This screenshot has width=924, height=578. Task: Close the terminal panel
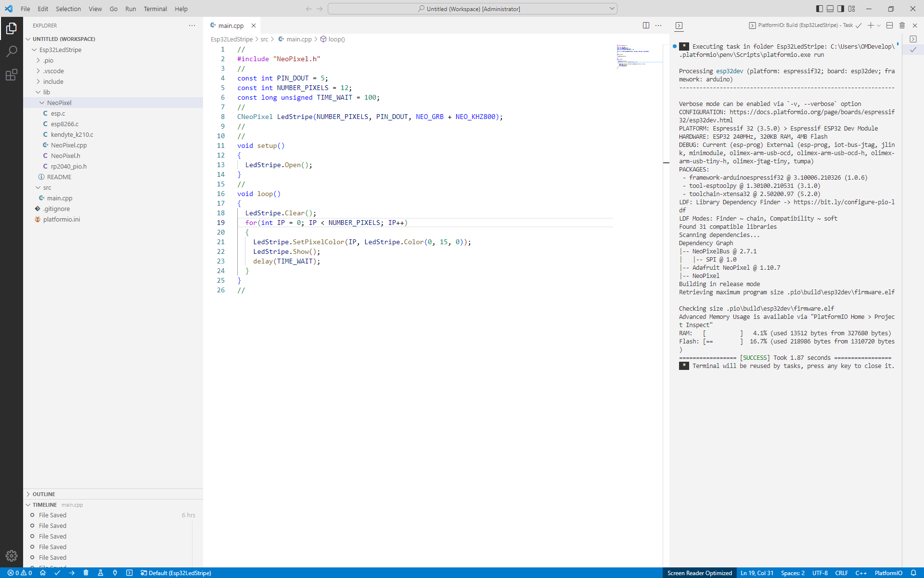[x=915, y=26]
